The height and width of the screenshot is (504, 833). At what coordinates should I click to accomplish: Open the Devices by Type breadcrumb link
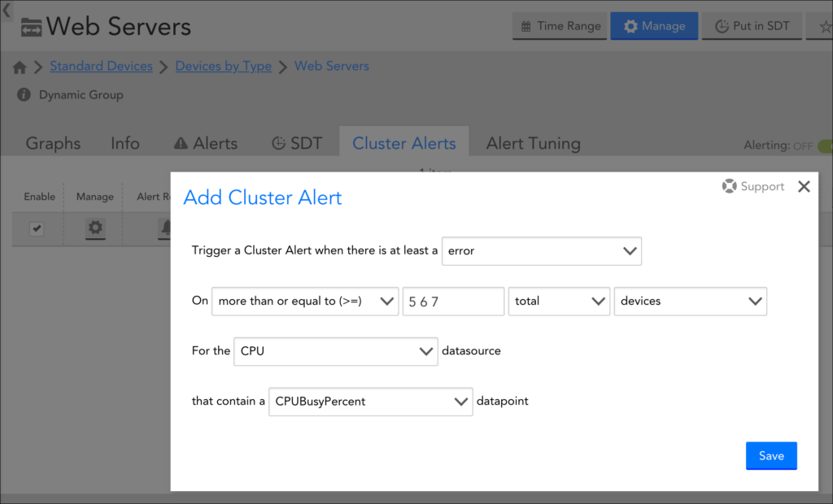pyautogui.click(x=223, y=66)
